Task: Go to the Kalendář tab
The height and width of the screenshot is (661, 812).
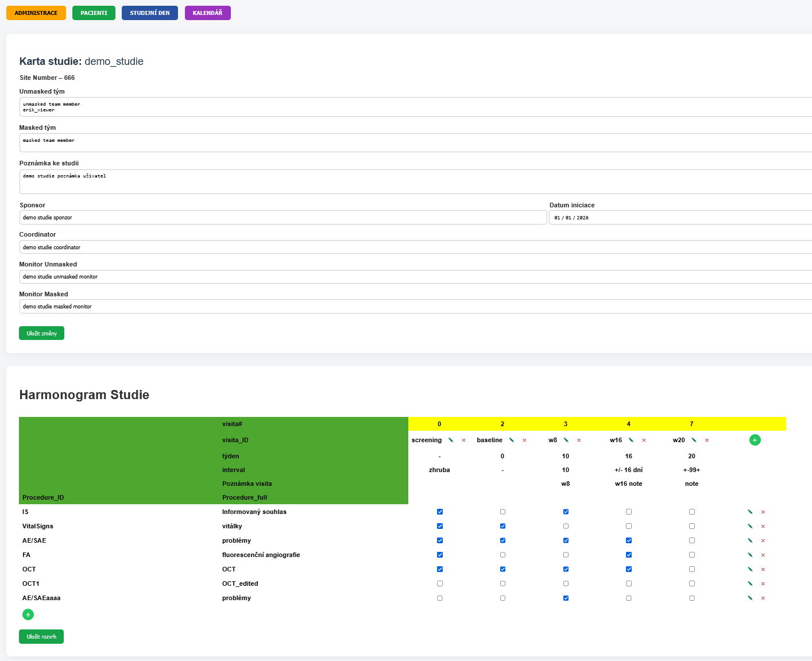Action: 207,13
